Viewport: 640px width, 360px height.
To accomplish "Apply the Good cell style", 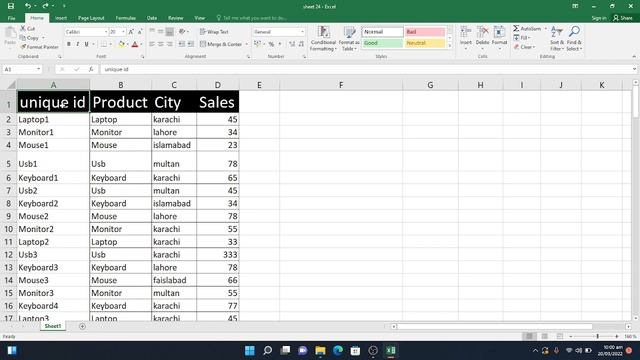I will pos(382,43).
